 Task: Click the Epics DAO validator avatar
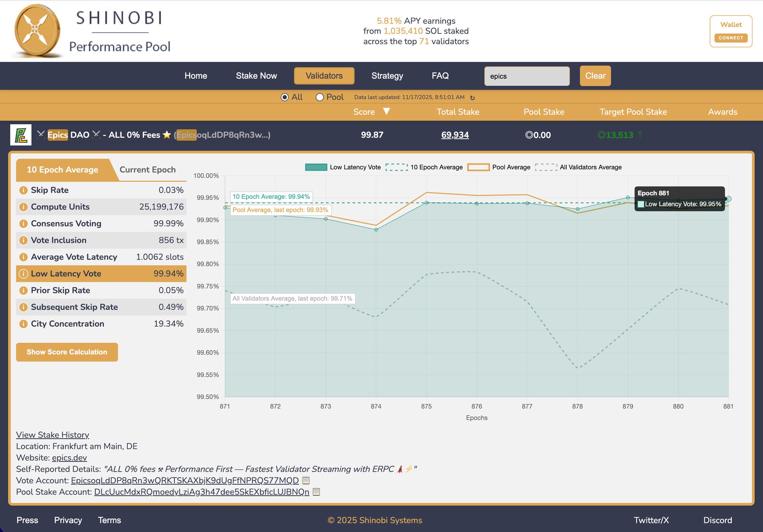coord(21,135)
